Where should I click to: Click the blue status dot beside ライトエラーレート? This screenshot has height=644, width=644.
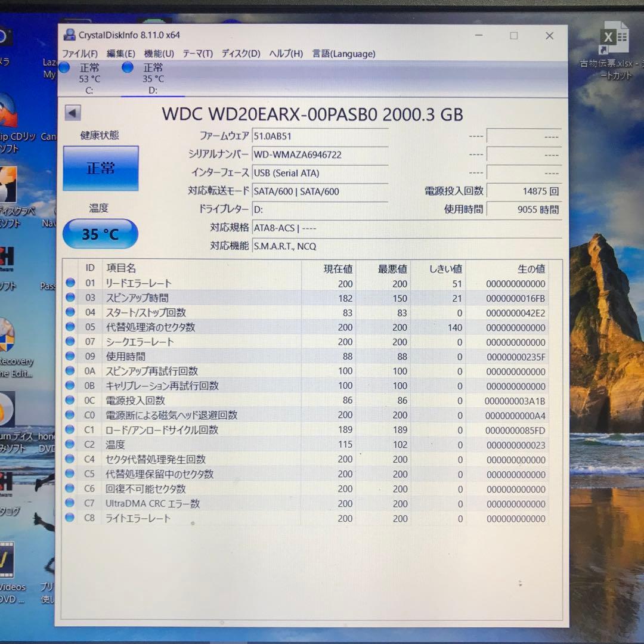click(x=70, y=518)
